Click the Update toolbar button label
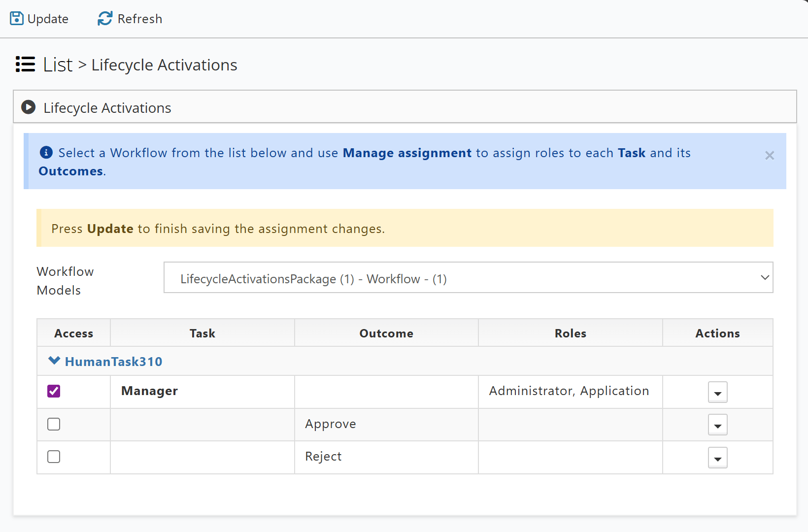 tap(48, 19)
